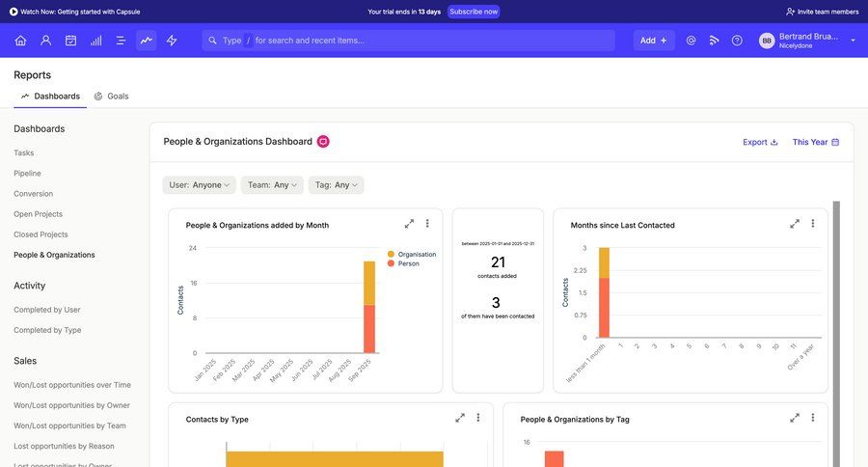Expand the Months since Last Contacted chart
Screen dimensions: 868x467
point(795,224)
